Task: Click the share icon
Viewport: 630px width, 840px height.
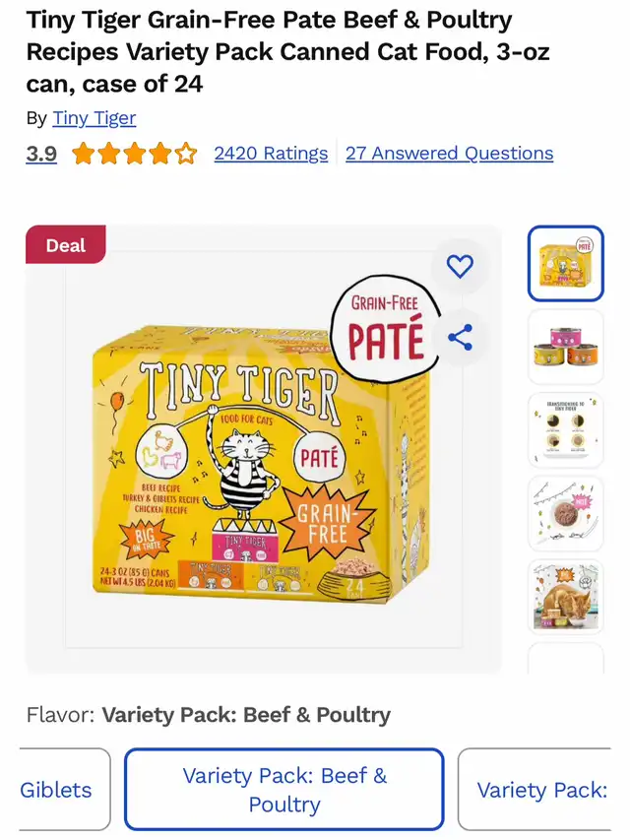Action: click(x=460, y=338)
